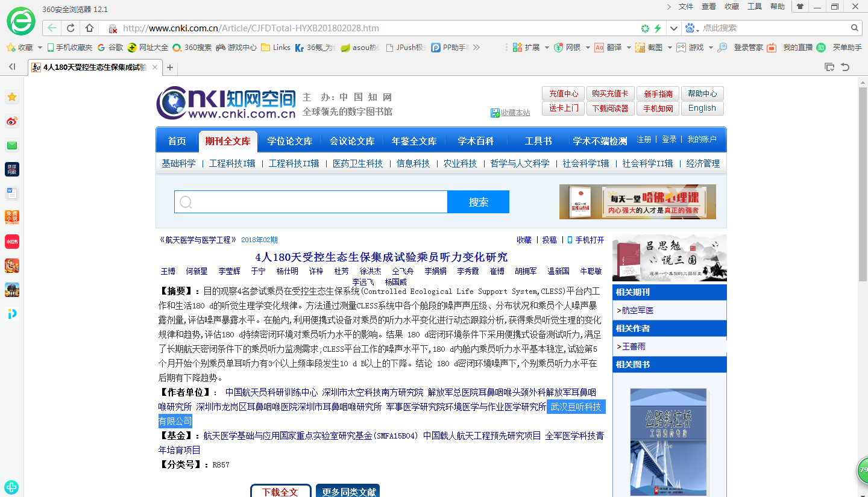This screenshot has width=868, height=497.
Task: Switch to the 学位论文库 tab
Action: 290,141
